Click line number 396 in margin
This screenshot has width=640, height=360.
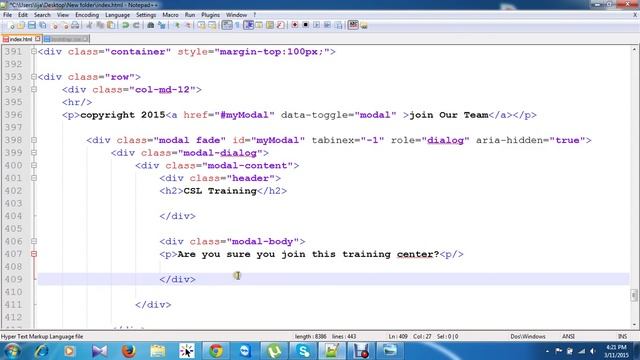pos(13,115)
